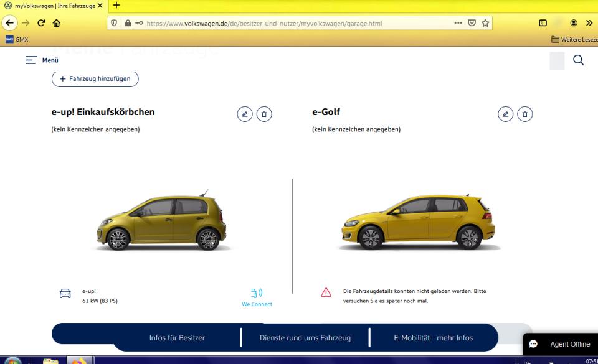This screenshot has height=364, width=598.
Task: Toggle the browser sidebar icon
Action: point(543,23)
